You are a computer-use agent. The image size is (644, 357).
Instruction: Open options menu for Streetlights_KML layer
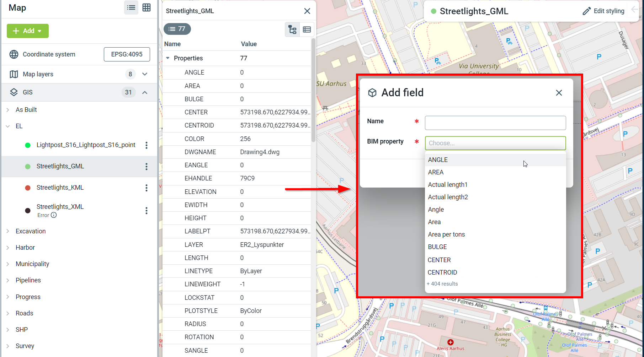146,188
